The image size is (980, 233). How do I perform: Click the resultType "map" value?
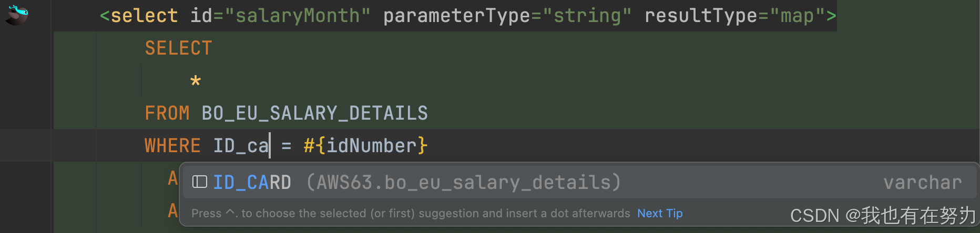click(798, 16)
